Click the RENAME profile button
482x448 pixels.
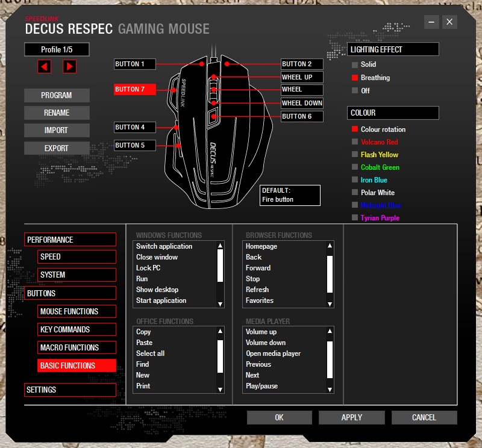point(57,113)
